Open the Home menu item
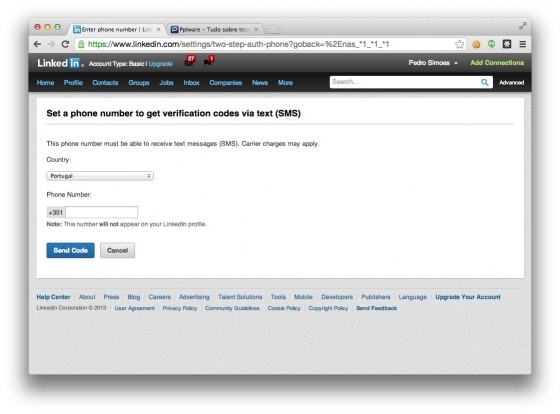Viewport: 560px width, 414px height. coord(45,83)
